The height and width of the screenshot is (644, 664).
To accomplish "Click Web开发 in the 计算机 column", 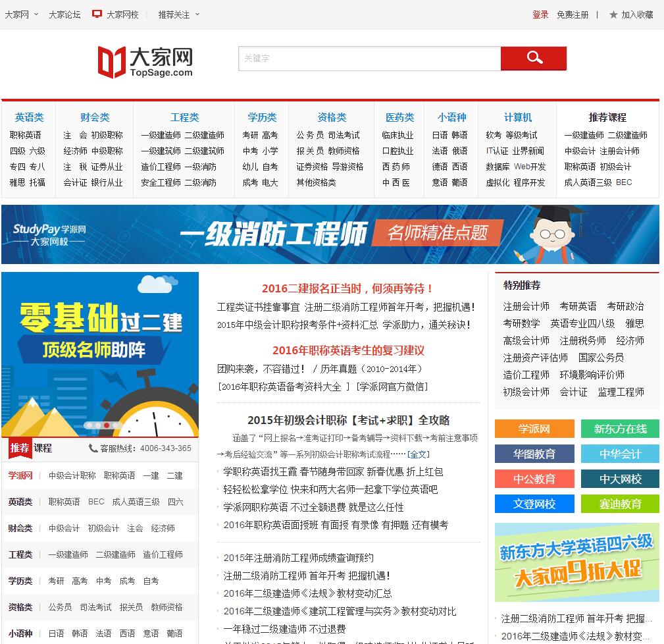I will (x=530, y=167).
